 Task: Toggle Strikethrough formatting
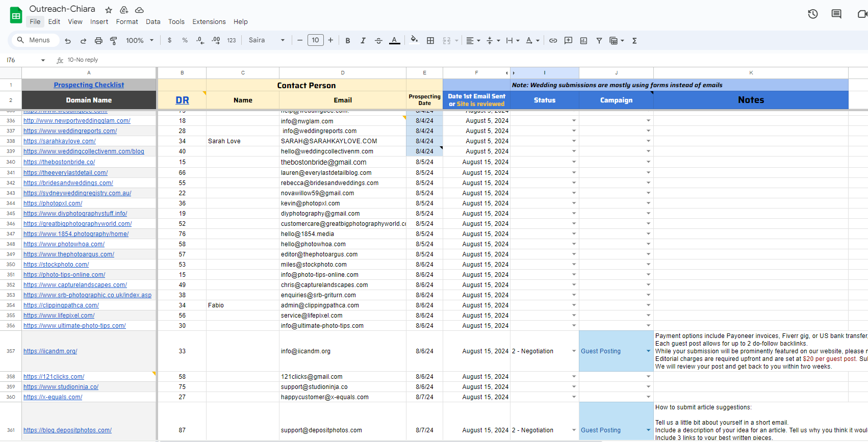click(x=378, y=41)
